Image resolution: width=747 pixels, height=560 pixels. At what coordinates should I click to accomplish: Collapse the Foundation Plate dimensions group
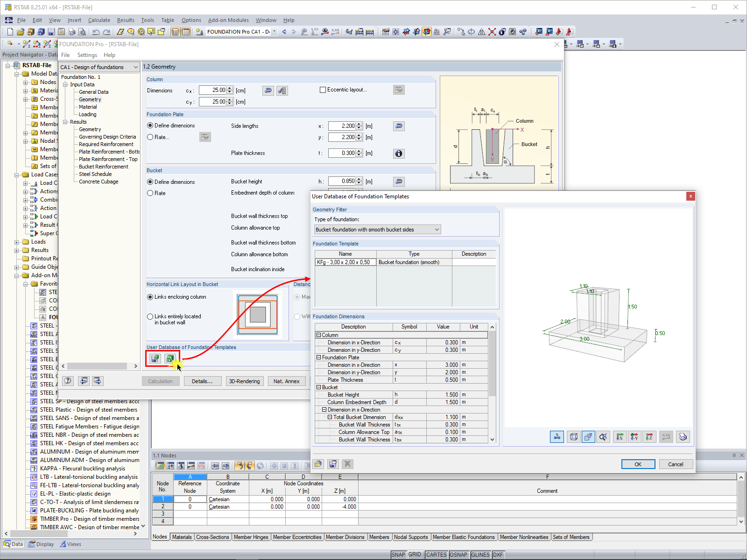(319, 357)
